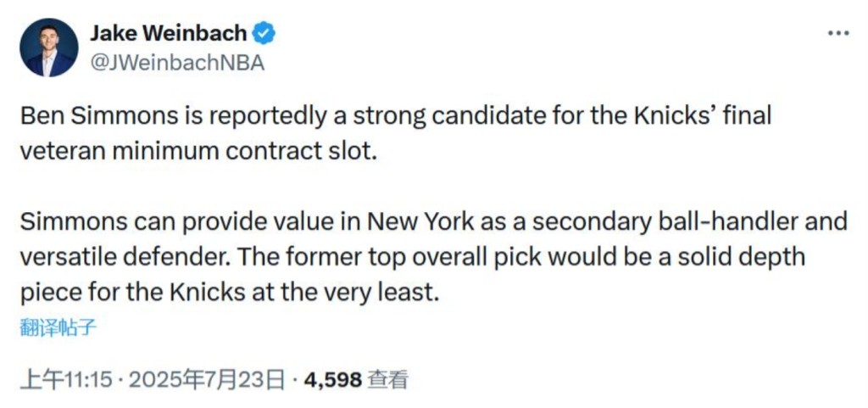This screenshot has height=408, width=868.
Task: Click Jake Weinbach's profile avatar photo
Action: pos(48,48)
